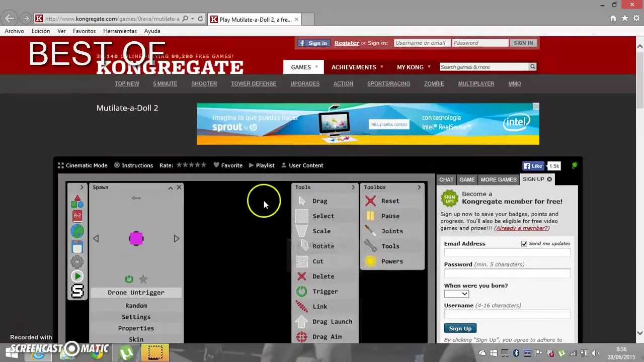Switch to the GAME tab
644x362 pixels.
[467, 179]
